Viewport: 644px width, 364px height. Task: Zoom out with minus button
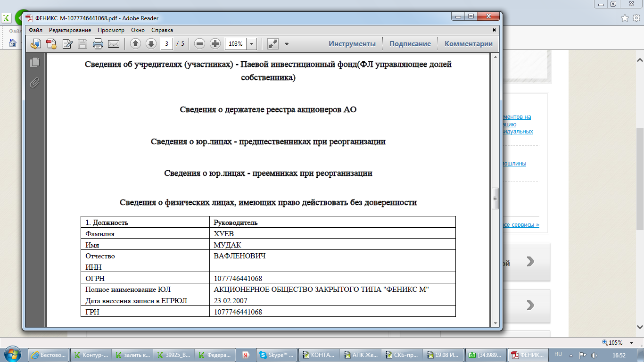coord(199,44)
